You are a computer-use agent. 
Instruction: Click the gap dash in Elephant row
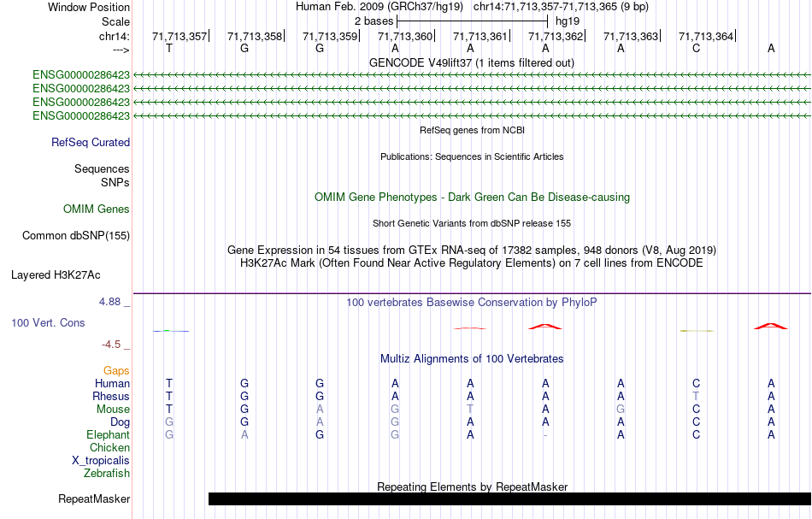coord(545,435)
